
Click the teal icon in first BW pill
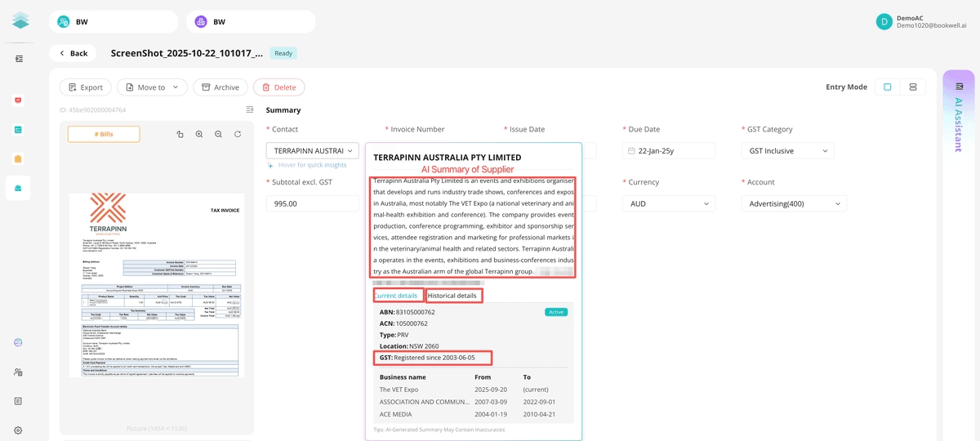64,22
